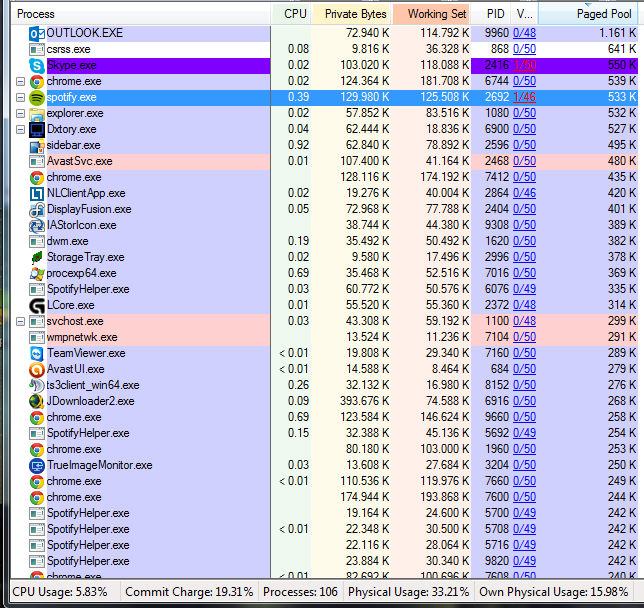Collapse the chrome.exe process tree

click(x=20, y=82)
